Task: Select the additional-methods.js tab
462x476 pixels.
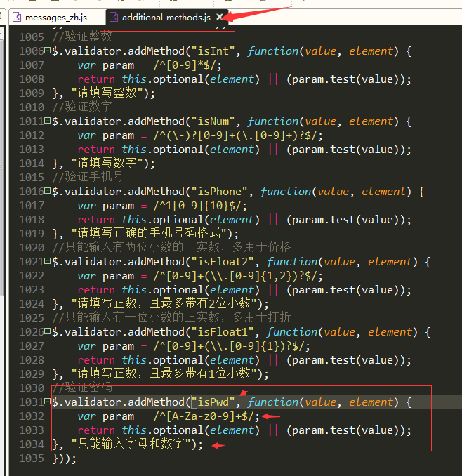Action: 166,18
